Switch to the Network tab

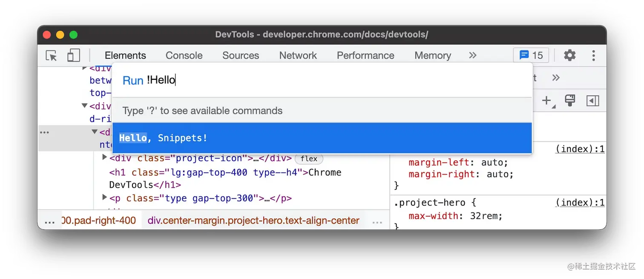click(298, 55)
